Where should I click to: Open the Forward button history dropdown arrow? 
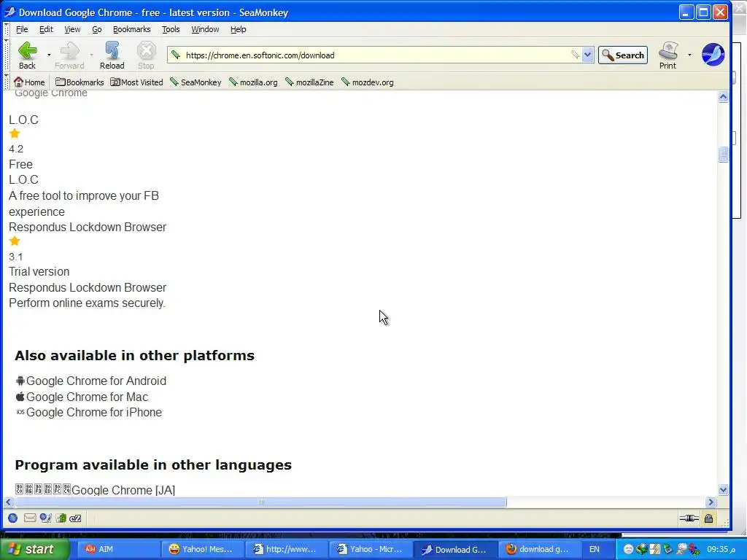coord(91,55)
